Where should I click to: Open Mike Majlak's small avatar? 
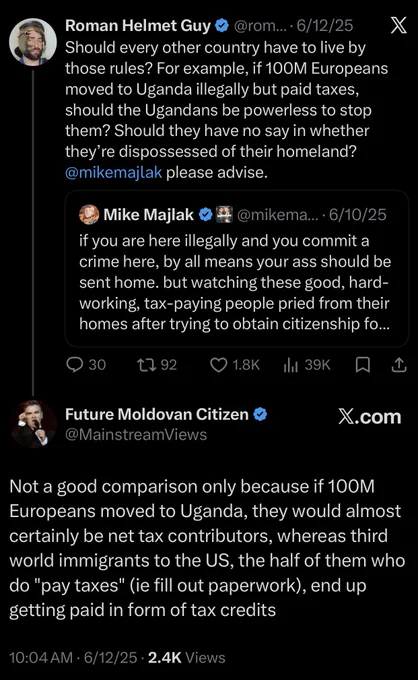pos(89,214)
